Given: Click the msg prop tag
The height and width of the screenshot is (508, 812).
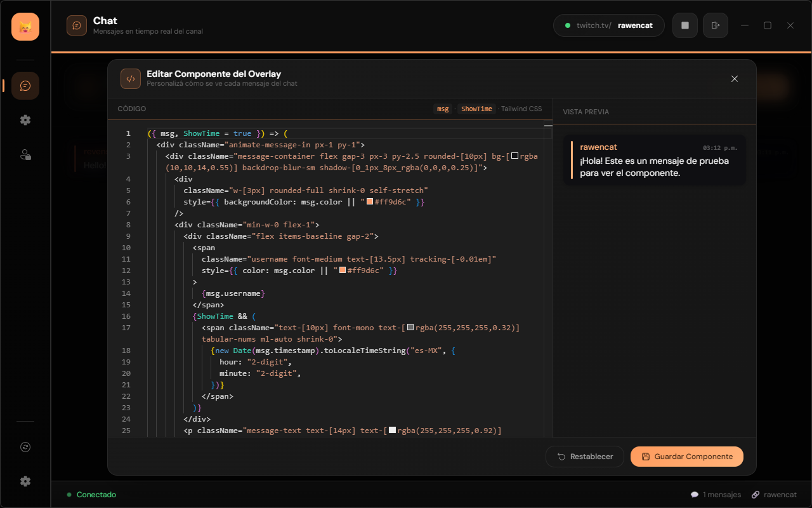Looking at the screenshot, I should tap(443, 109).
